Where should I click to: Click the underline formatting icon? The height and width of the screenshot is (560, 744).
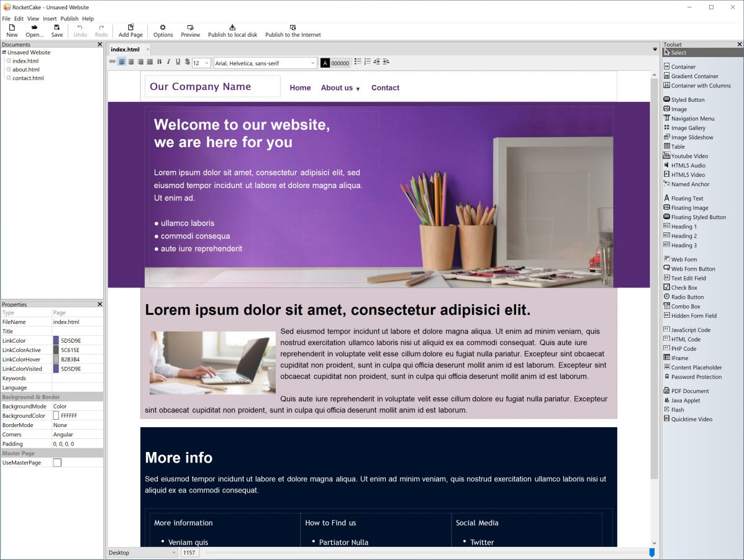pyautogui.click(x=178, y=62)
